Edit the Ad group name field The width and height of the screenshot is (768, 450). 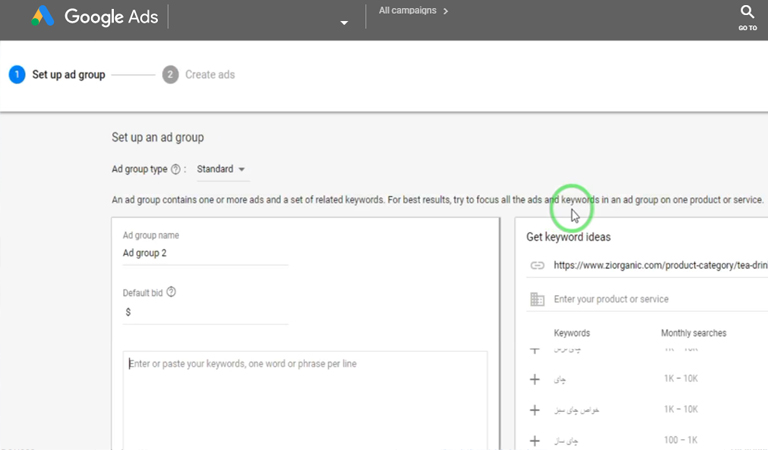[205, 253]
